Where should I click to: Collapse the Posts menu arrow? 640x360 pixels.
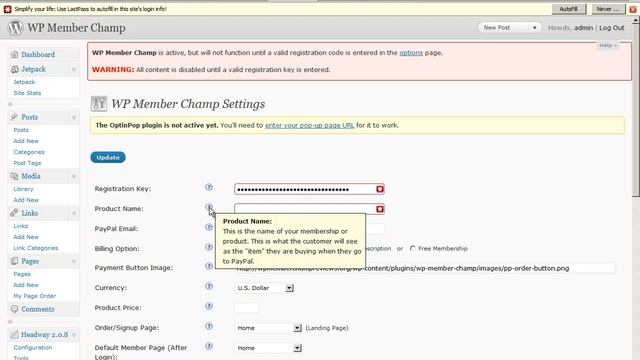click(x=74, y=118)
